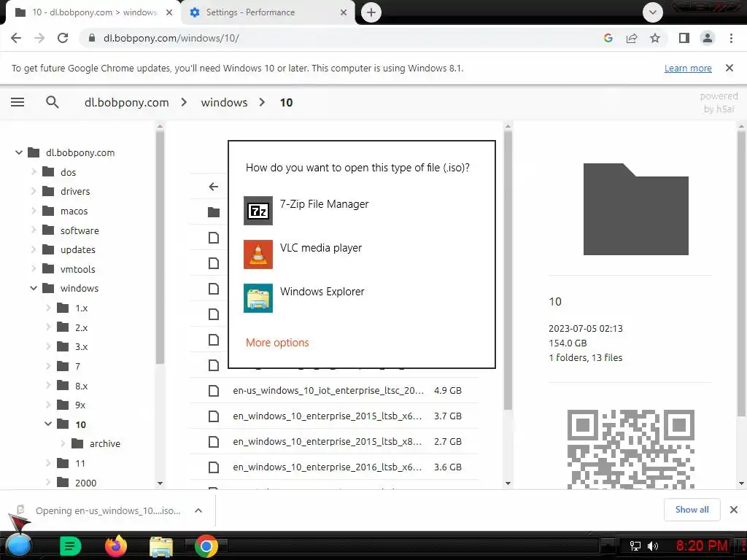The width and height of the screenshot is (747, 560).
Task: Click Show all downloads
Action: (x=692, y=510)
